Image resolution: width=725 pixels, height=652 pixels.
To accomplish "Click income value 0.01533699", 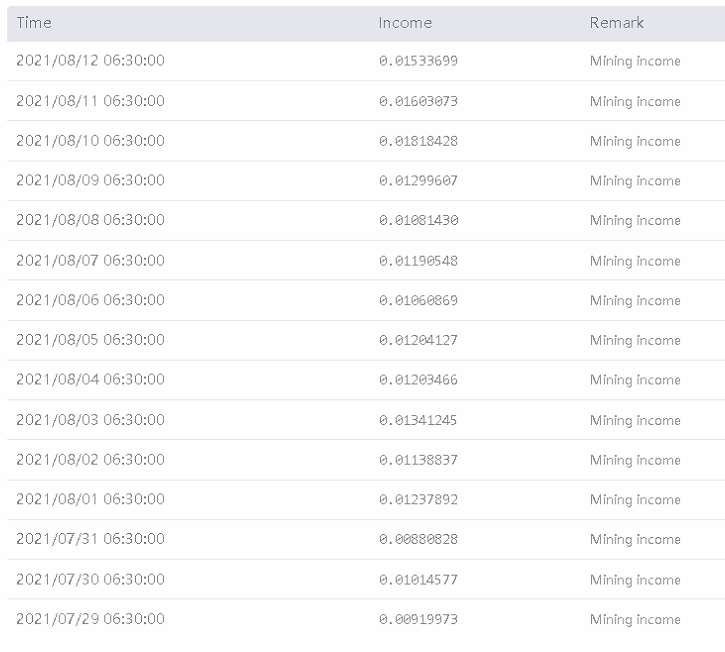I will [418, 61].
